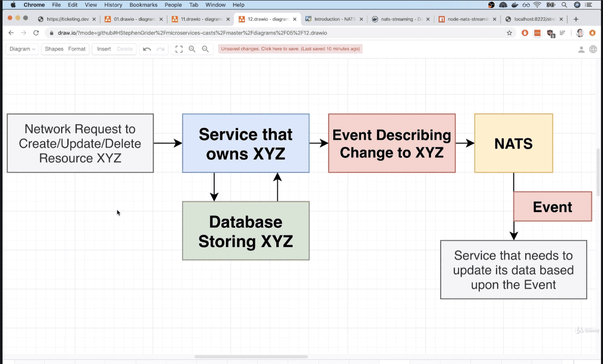Click the Insert button
The width and height of the screenshot is (603, 364).
click(104, 49)
